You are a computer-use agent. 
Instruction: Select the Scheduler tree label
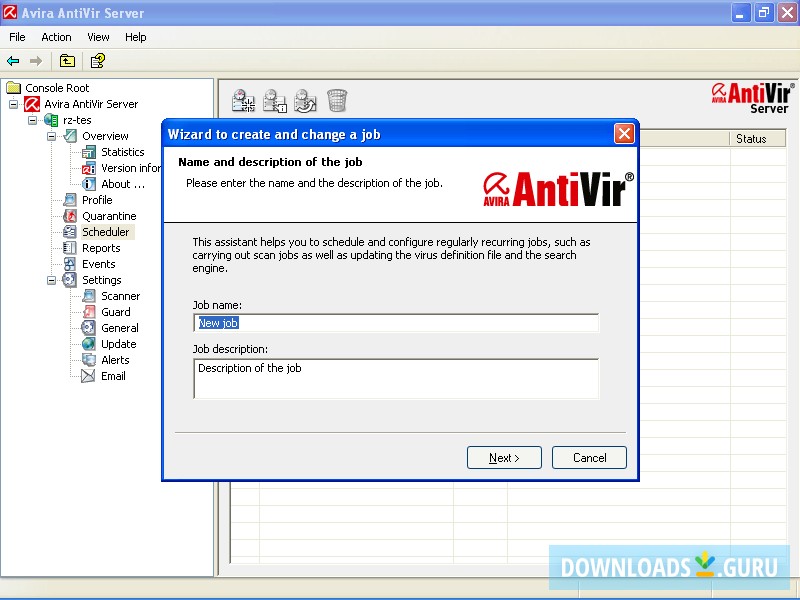click(x=106, y=232)
